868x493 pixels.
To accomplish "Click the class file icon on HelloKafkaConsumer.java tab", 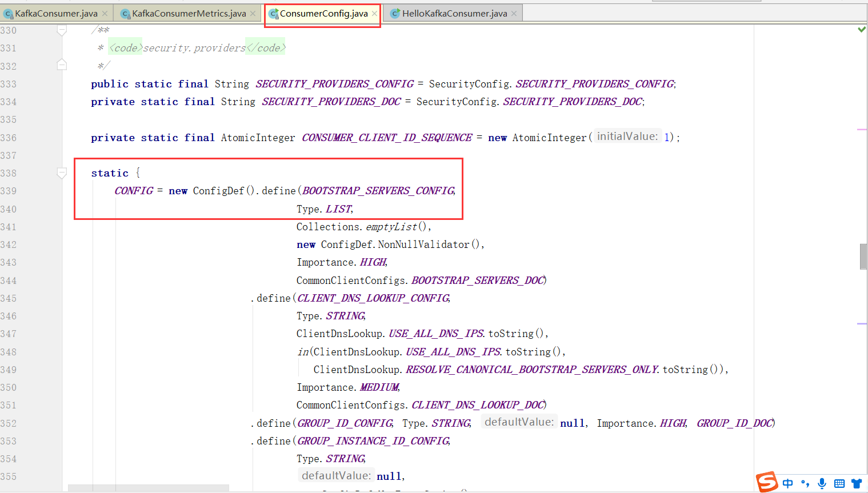I will click(395, 14).
